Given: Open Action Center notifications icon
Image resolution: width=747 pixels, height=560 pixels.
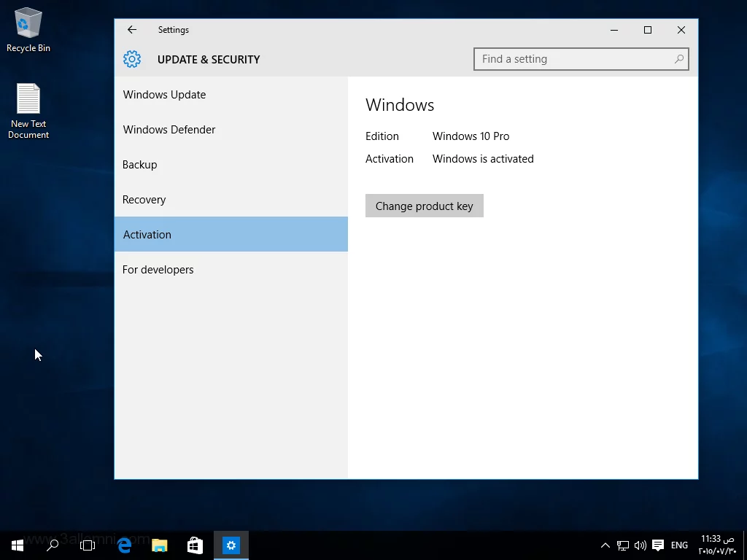Looking at the screenshot, I should 658,545.
